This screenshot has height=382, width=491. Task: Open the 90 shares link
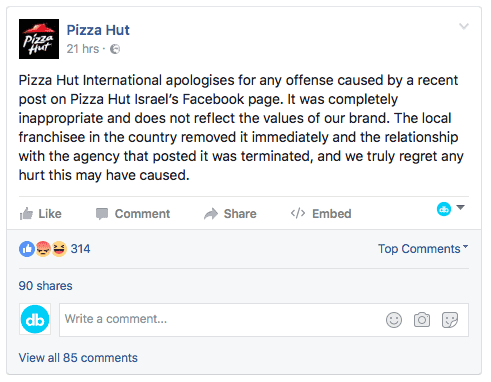(x=45, y=286)
